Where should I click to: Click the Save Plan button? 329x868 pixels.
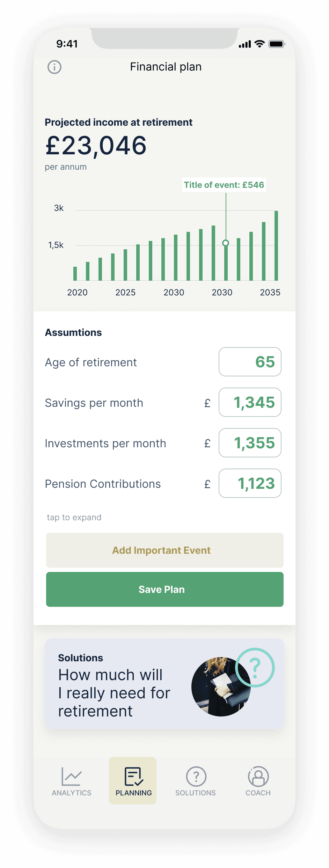[165, 589]
